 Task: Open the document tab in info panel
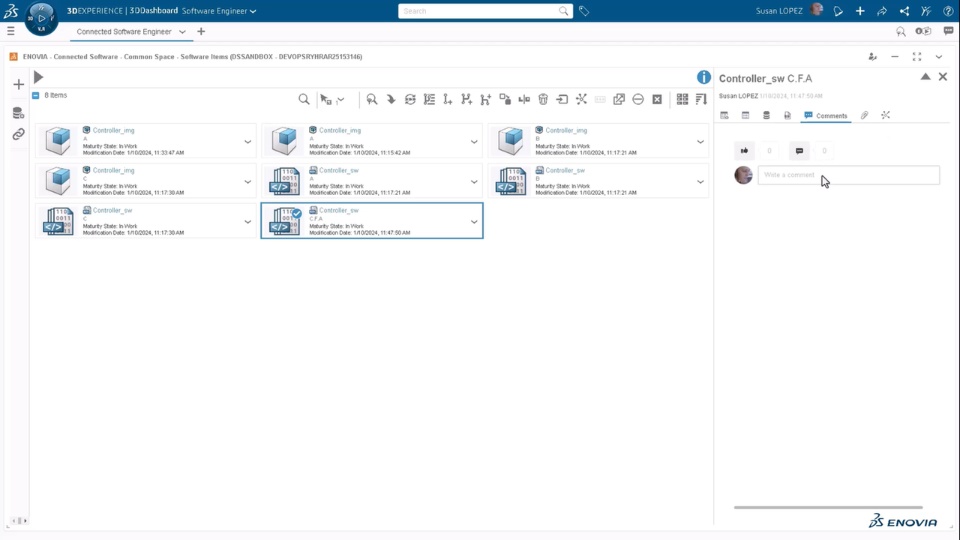coord(787,115)
